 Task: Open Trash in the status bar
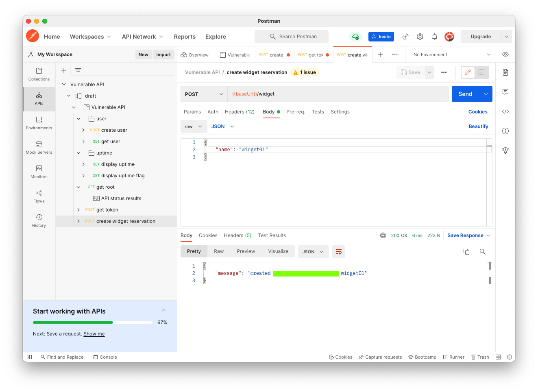tap(480, 357)
